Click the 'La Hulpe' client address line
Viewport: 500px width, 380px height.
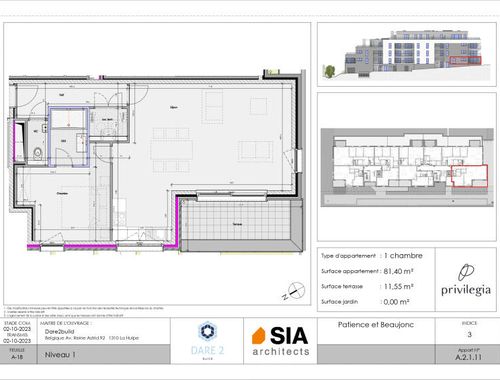[x=92, y=338]
